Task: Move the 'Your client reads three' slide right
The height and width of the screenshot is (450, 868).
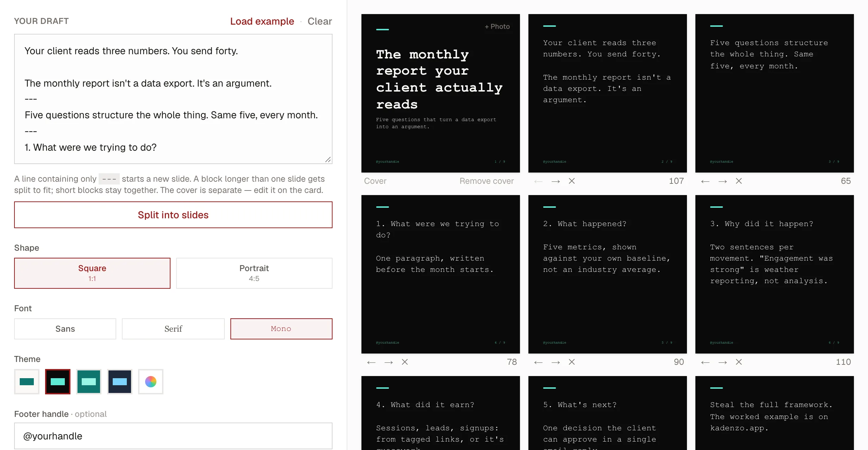Action: [x=556, y=181]
